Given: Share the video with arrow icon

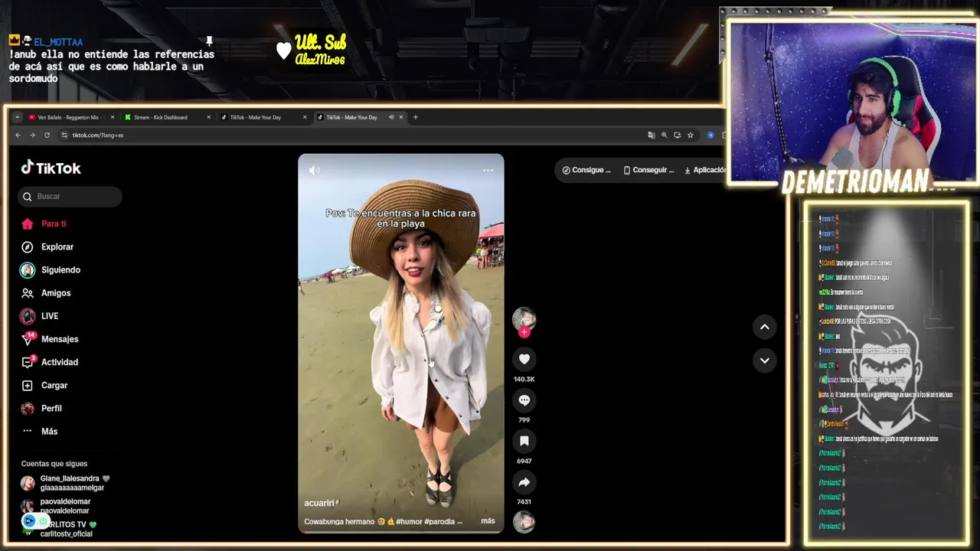Looking at the screenshot, I should (x=524, y=482).
